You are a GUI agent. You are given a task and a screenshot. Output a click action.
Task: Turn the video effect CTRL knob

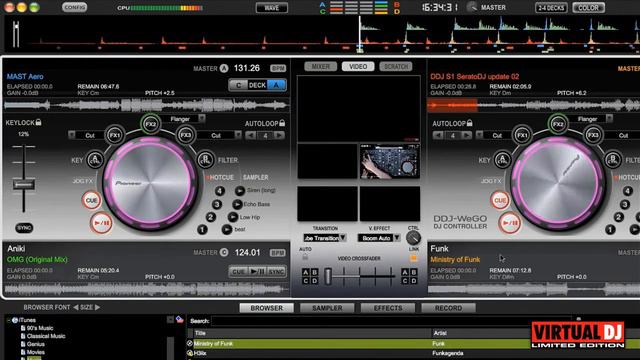(413, 238)
